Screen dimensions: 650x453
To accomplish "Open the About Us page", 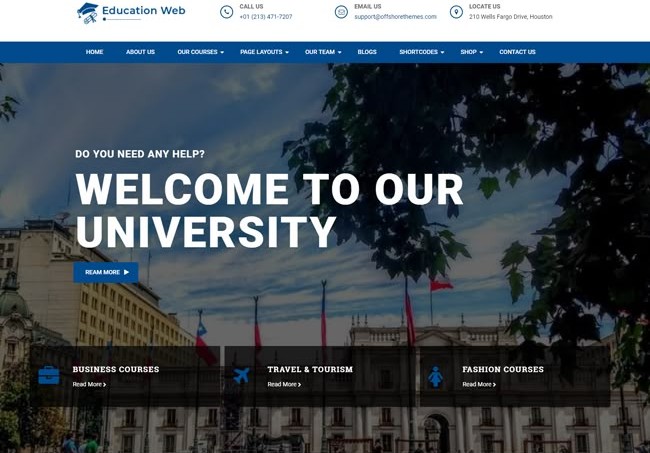I will point(140,52).
